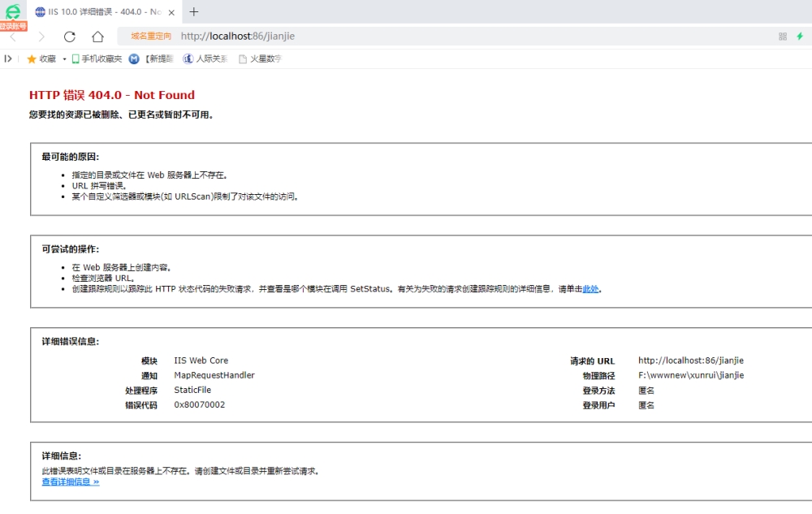
Task: Follow the 此处 link about trace rules
Action: click(x=591, y=289)
